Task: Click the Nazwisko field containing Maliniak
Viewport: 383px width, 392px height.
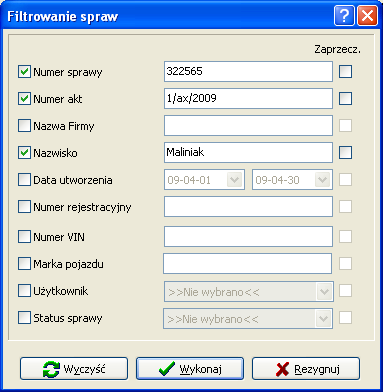Action: point(248,152)
